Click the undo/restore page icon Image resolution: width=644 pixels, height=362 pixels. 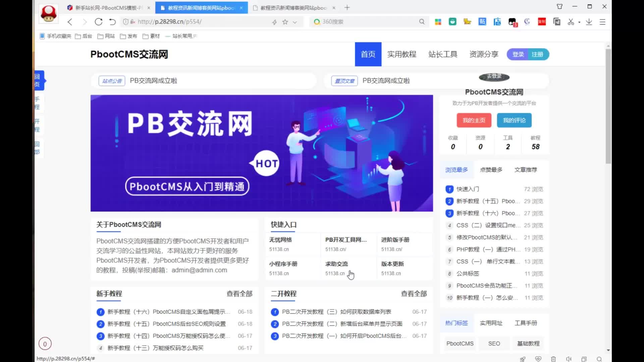pos(112,22)
